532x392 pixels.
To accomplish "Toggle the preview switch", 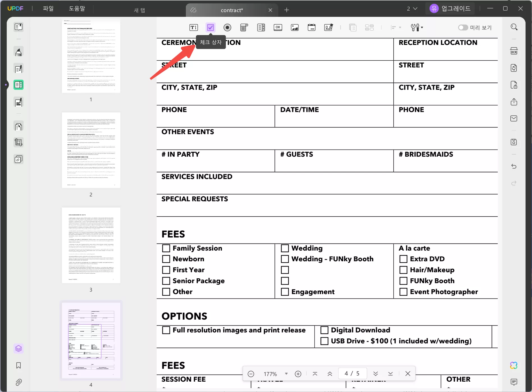I will click(463, 27).
